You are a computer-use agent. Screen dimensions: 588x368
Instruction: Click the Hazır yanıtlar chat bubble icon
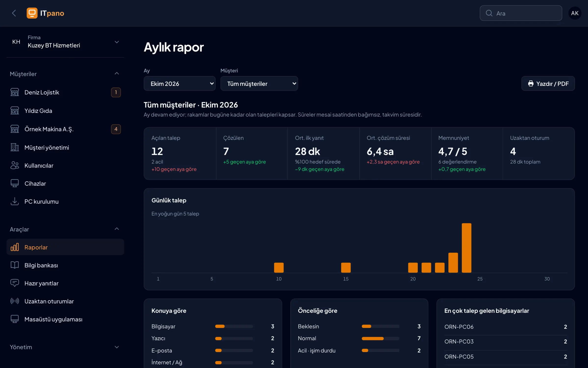[15, 283]
